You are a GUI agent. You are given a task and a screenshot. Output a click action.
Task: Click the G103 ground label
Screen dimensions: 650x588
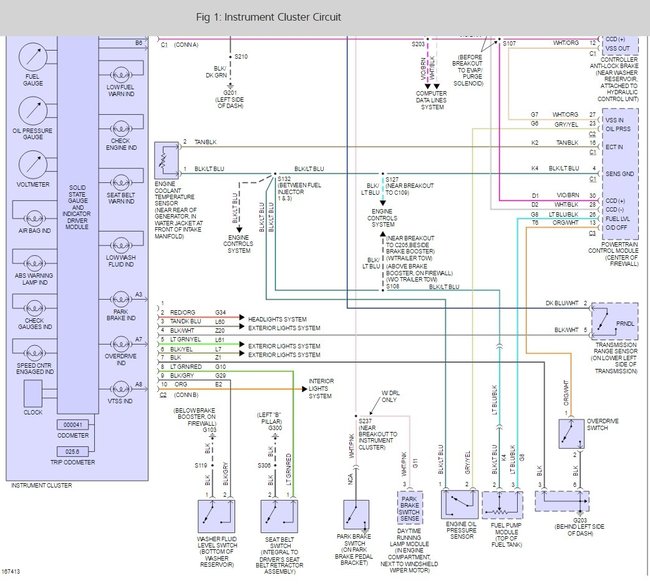tap(210, 430)
